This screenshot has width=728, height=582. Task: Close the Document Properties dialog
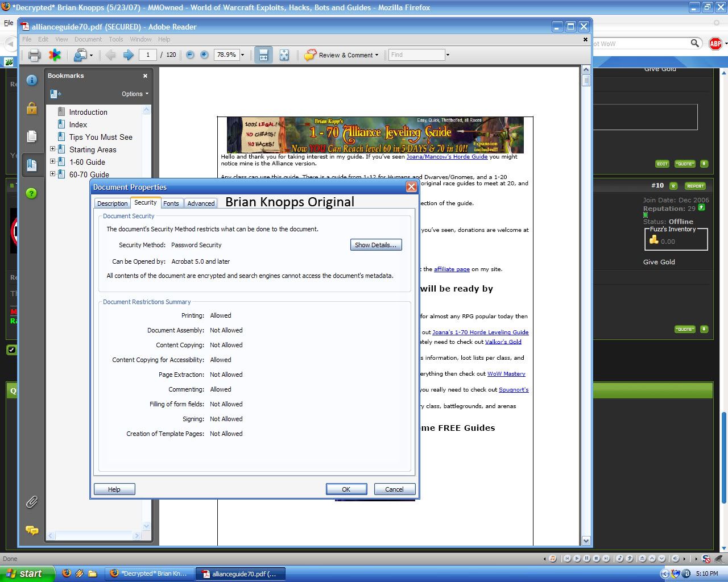411,187
